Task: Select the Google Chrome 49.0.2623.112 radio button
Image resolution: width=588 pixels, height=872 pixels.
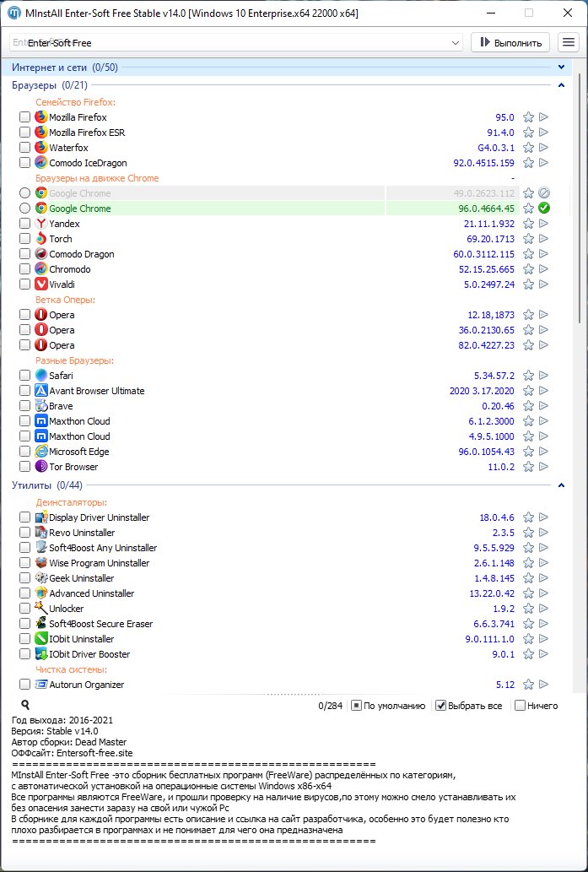Action: (x=24, y=193)
